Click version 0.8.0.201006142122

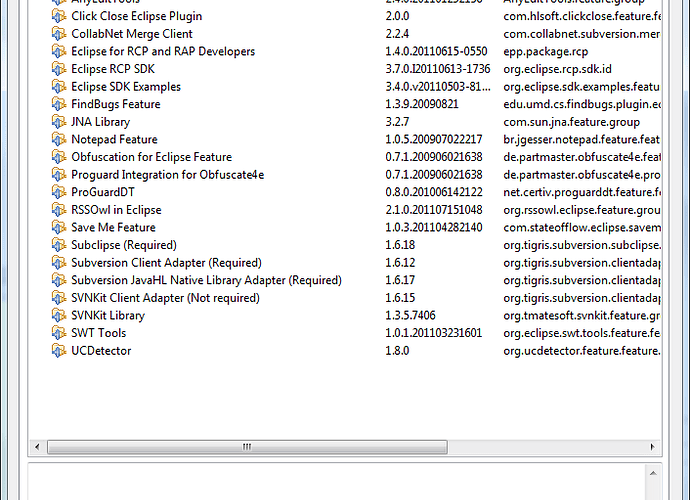[x=434, y=192]
